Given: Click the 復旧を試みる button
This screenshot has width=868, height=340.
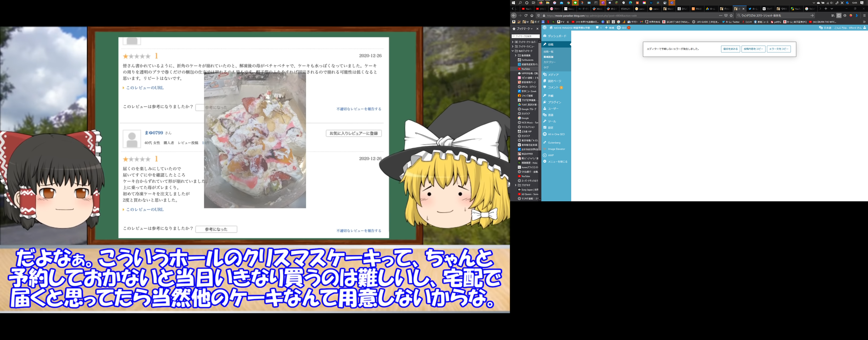Looking at the screenshot, I should (x=730, y=49).
